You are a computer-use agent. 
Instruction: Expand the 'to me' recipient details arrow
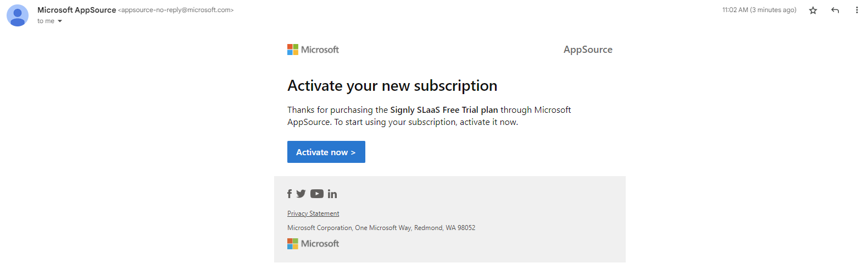pyautogui.click(x=60, y=21)
